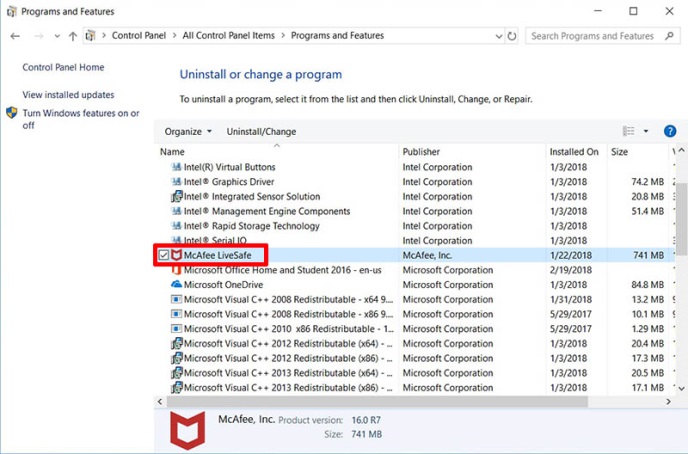This screenshot has height=454, width=688.
Task: Expand chevron after Control Panel breadcrumb
Action: (174, 36)
